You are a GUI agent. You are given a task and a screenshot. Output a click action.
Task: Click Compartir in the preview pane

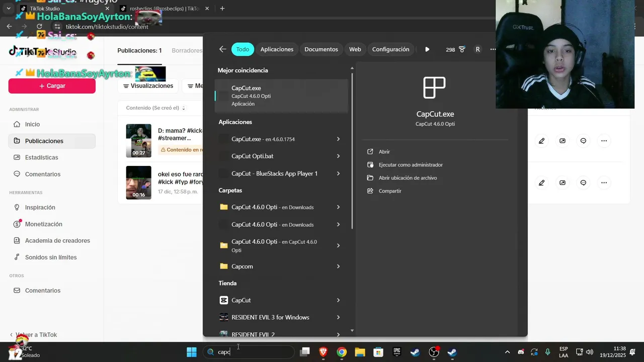pos(390,191)
